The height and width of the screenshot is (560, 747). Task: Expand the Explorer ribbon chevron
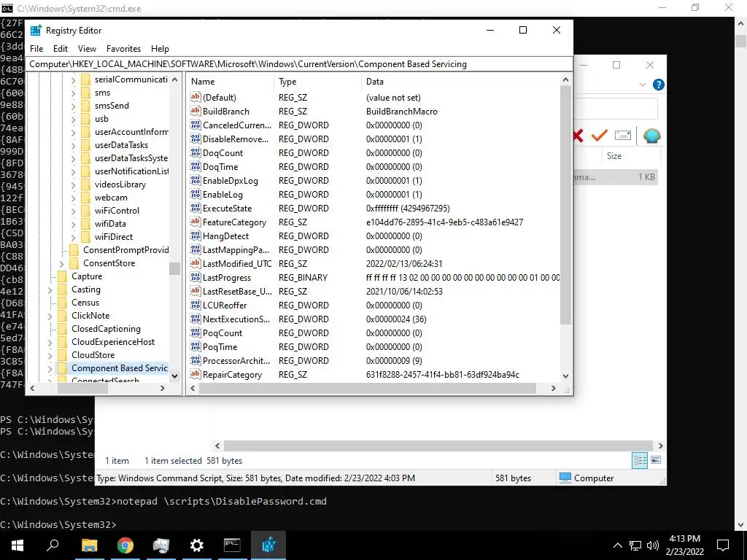pyautogui.click(x=642, y=85)
